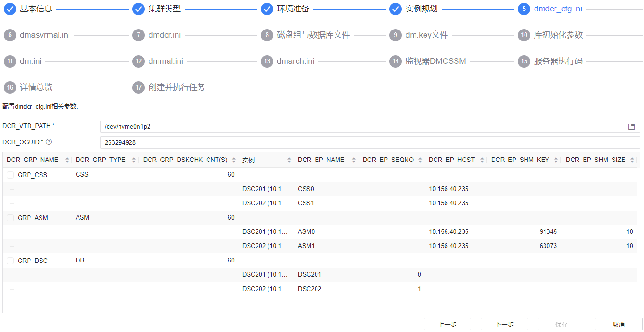Viewport: 644px width, 332px height.
Task: Select the dmdcr_cfg.ini step label
Action: click(558, 9)
